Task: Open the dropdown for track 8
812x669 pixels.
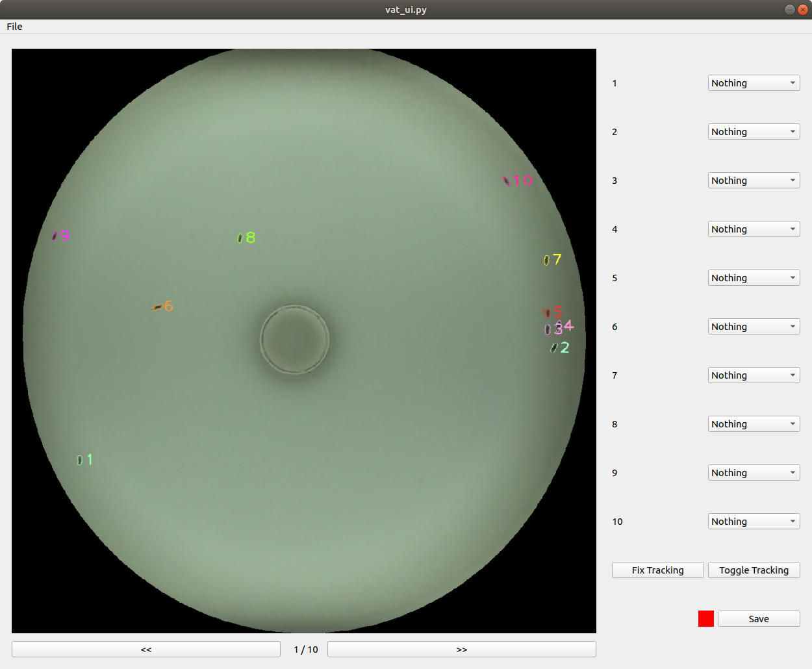Action: pyautogui.click(x=754, y=424)
